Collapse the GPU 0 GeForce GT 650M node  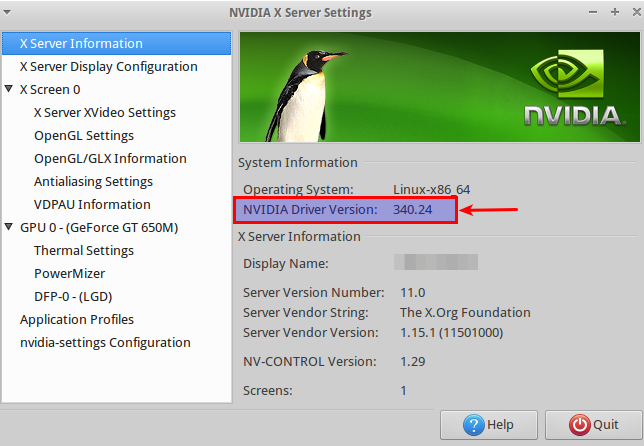tap(10, 228)
